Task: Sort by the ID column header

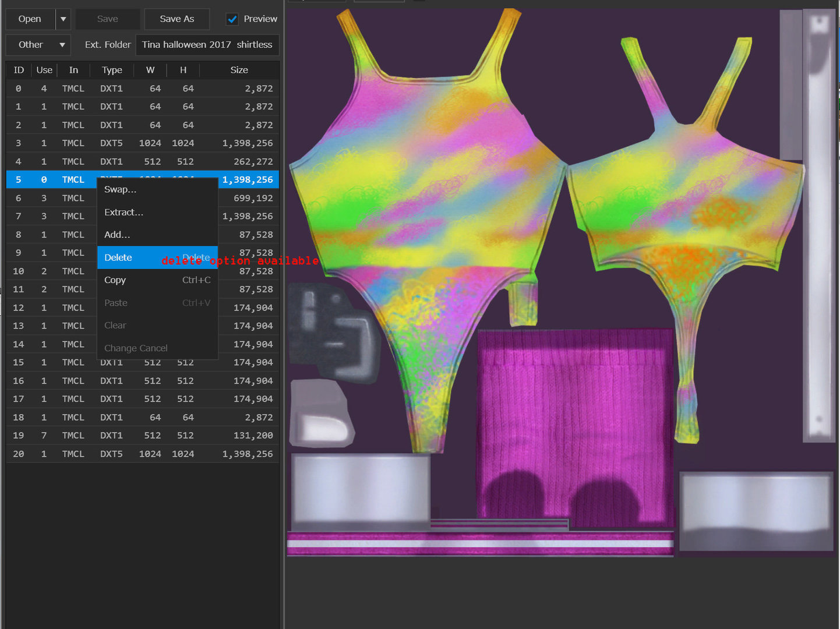Action: pos(19,70)
